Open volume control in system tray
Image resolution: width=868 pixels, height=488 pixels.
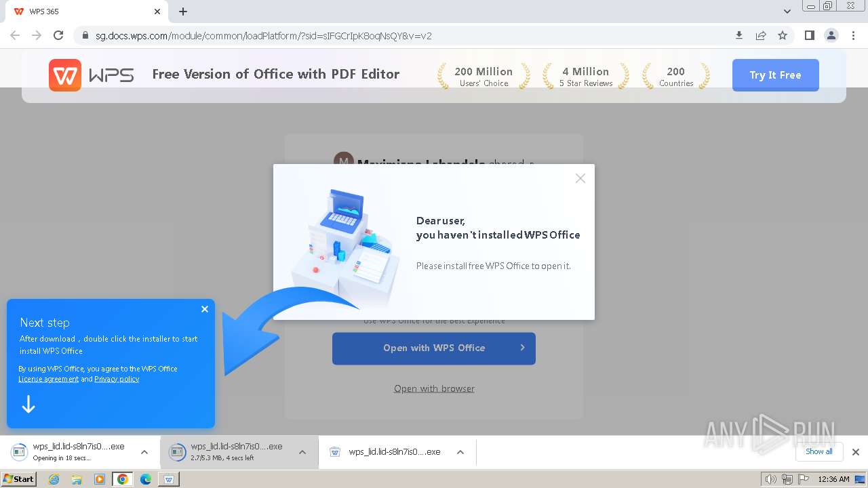pyautogui.click(x=771, y=479)
